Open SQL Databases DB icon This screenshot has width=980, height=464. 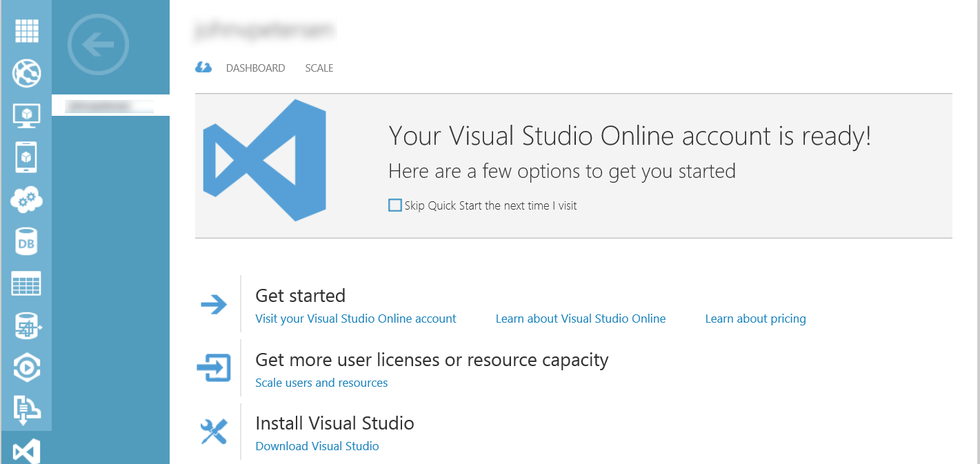26,242
